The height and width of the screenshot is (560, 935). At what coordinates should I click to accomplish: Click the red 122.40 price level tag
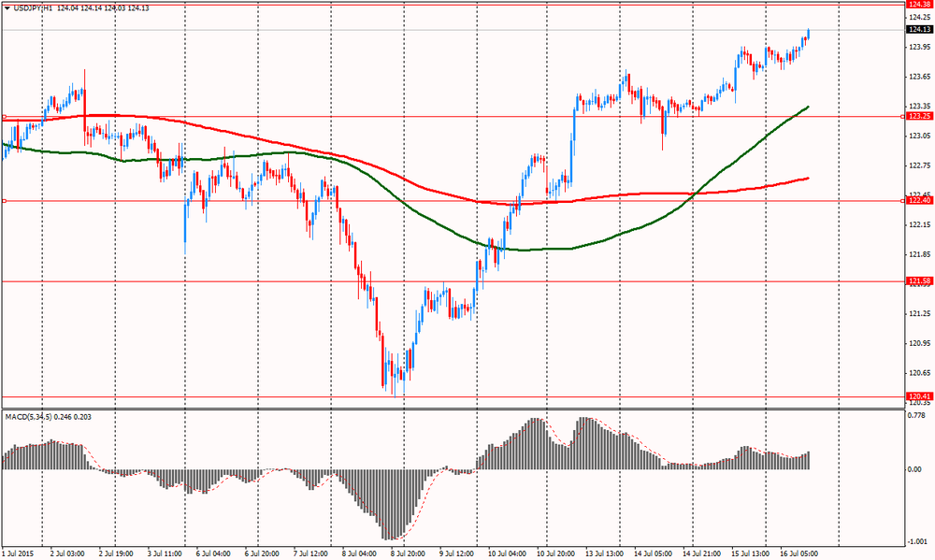tap(919, 201)
